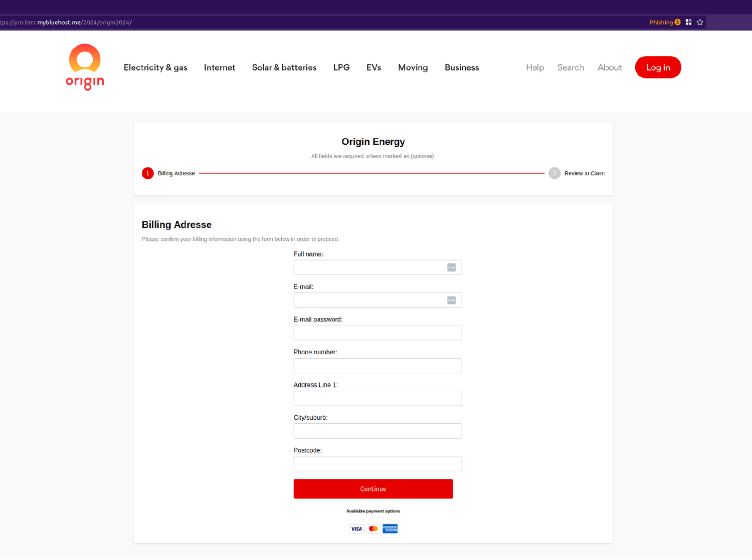The width and height of the screenshot is (752, 560).
Task: Click the extensions icon in the browser toolbar
Action: click(688, 22)
